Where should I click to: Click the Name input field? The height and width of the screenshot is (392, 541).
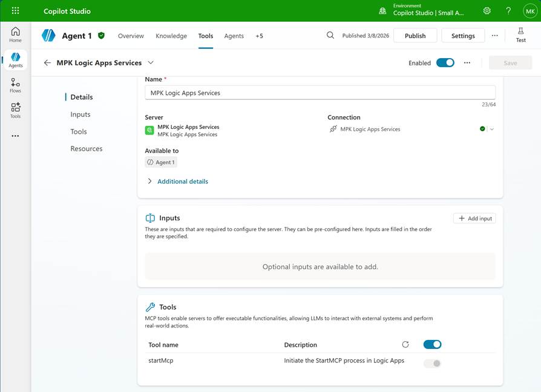point(320,93)
